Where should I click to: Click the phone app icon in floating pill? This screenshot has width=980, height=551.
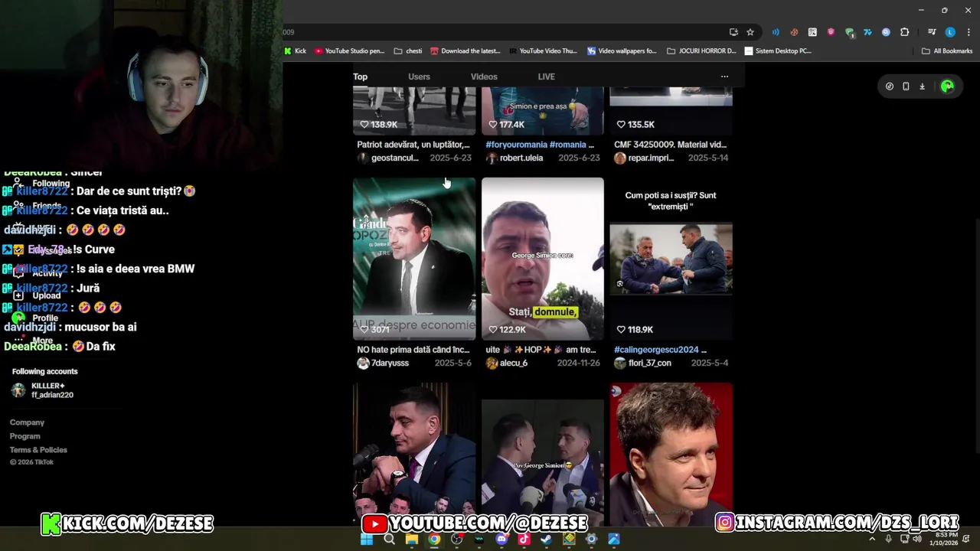point(906,86)
